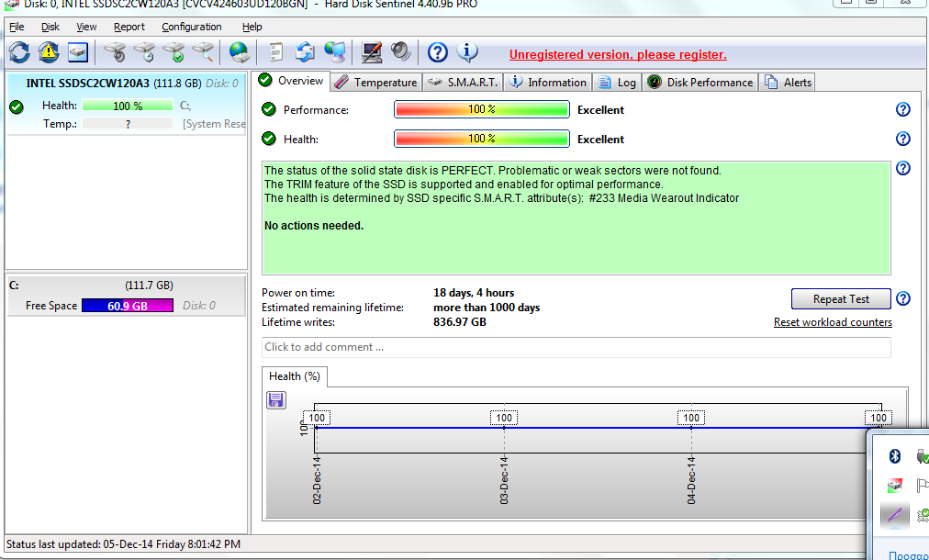Image resolution: width=929 pixels, height=560 pixels.
Task: Switch to the Temperature tab
Action: [x=376, y=83]
